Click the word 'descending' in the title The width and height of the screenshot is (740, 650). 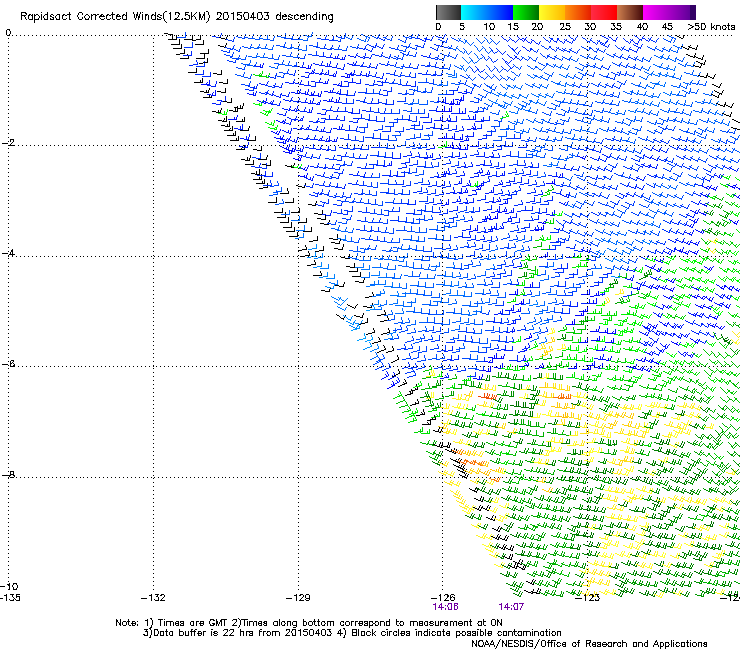coord(304,17)
